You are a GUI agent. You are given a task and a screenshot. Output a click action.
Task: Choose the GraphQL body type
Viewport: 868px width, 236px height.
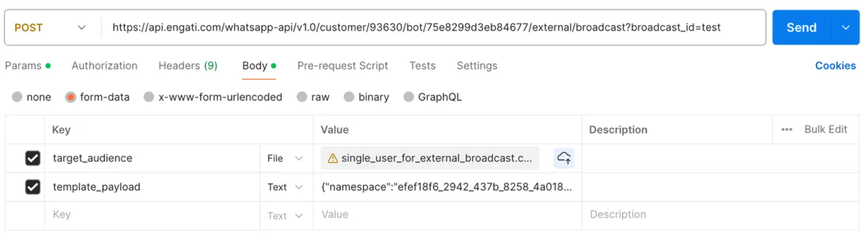(x=409, y=97)
